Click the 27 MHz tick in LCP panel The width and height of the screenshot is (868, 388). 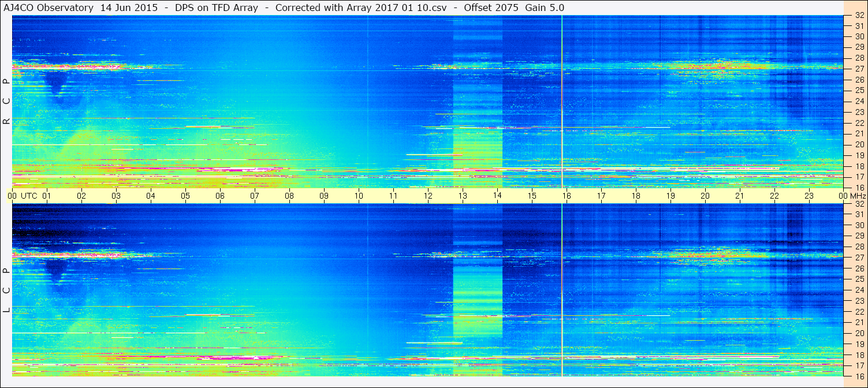pyautogui.click(x=859, y=258)
